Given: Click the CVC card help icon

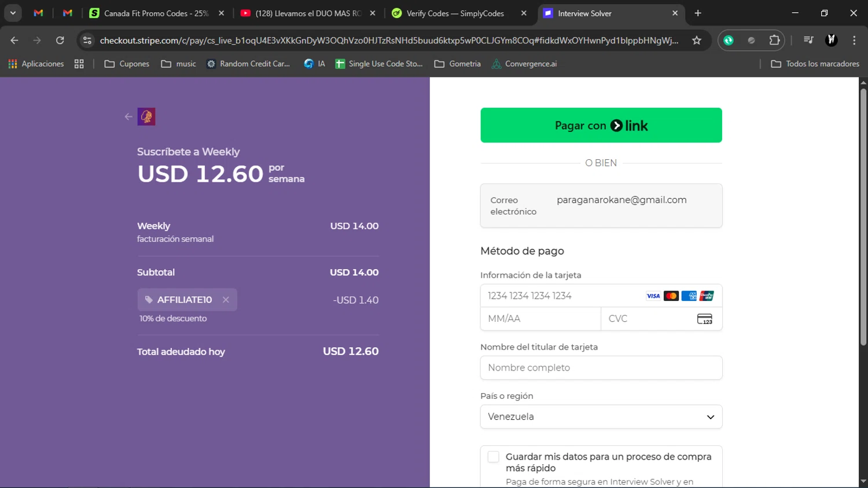Looking at the screenshot, I should coord(704,319).
